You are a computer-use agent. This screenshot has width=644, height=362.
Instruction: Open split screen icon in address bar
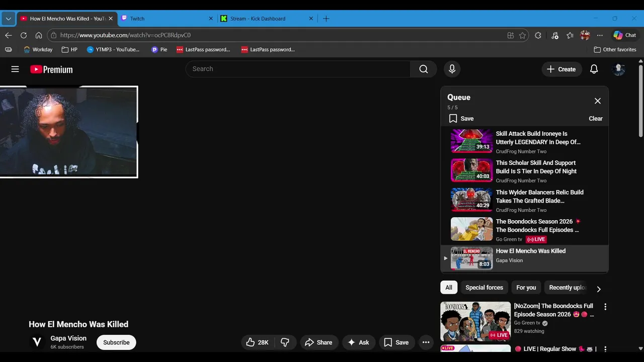click(x=511, y=35)
